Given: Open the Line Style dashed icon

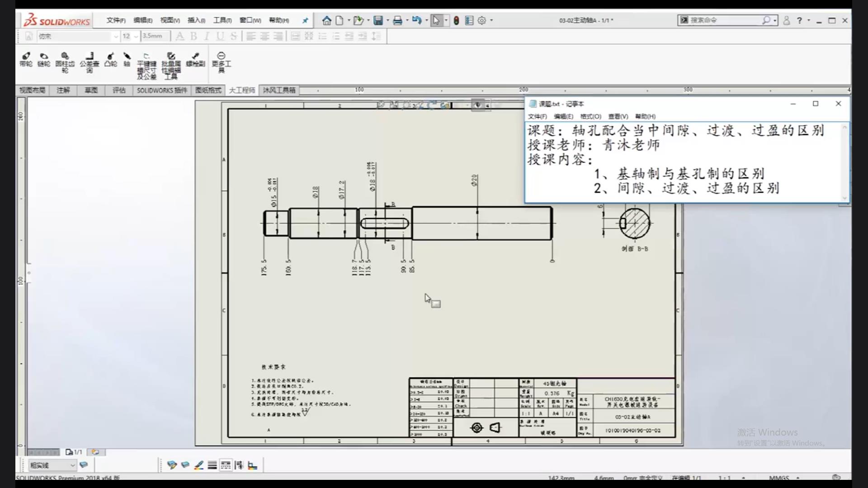Looking at the screenshot, I should (226, 465).
